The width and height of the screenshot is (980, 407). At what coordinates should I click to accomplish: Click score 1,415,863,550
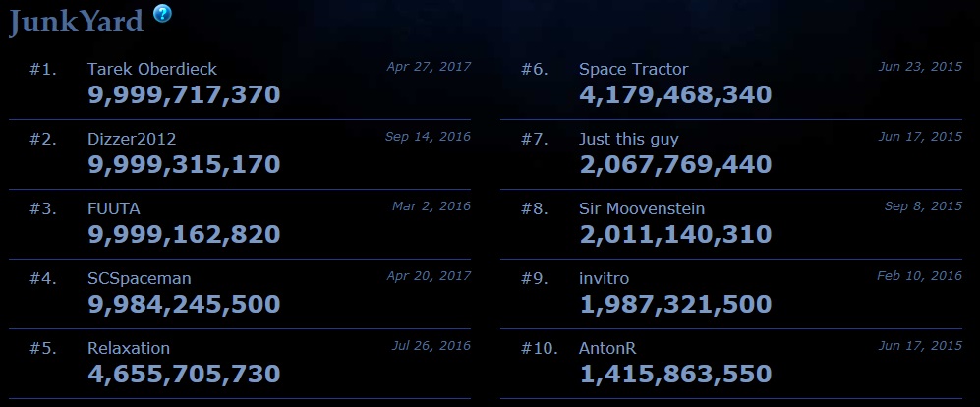tap(675, 374)
